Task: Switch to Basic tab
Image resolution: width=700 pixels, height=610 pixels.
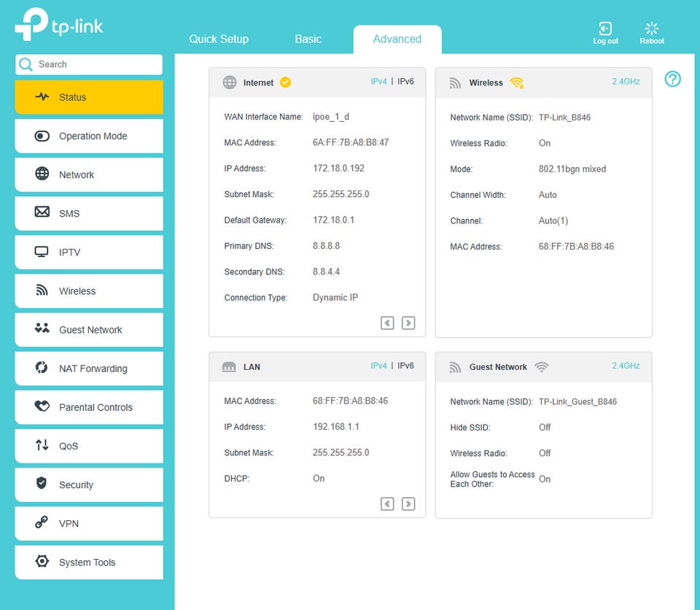Action: 308,39
